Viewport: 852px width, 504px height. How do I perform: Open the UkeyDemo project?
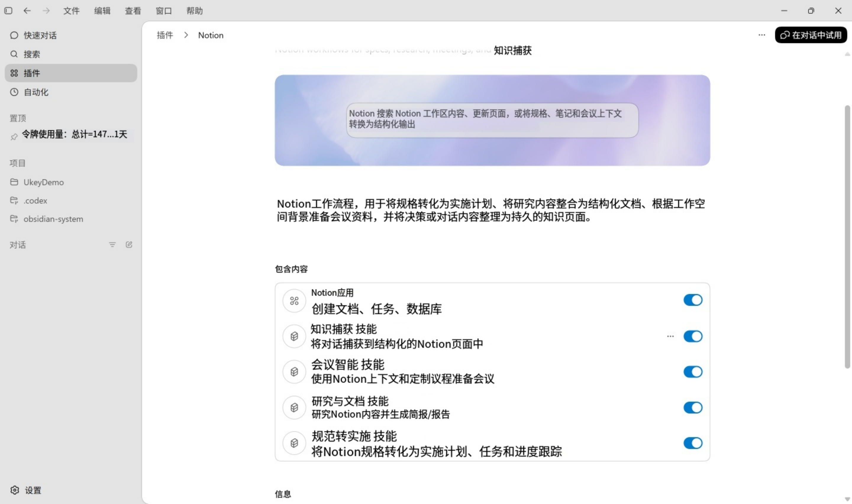[x=71, y=182]
